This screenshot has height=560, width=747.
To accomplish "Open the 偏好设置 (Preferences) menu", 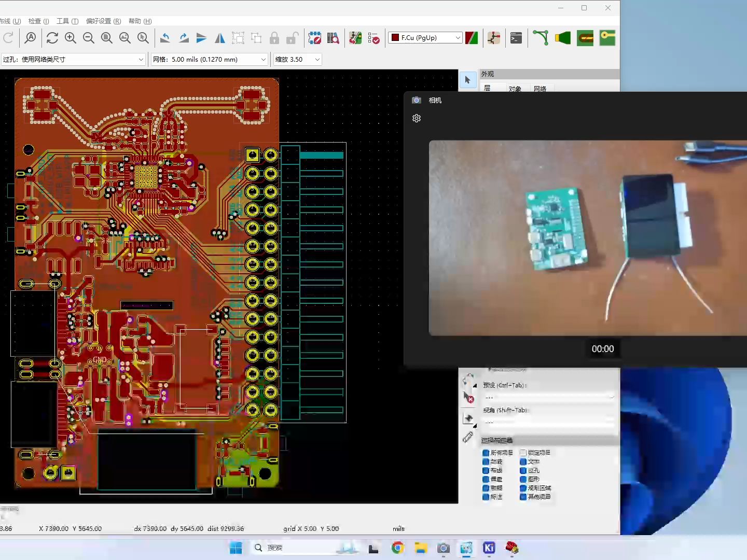I will 103,21.
